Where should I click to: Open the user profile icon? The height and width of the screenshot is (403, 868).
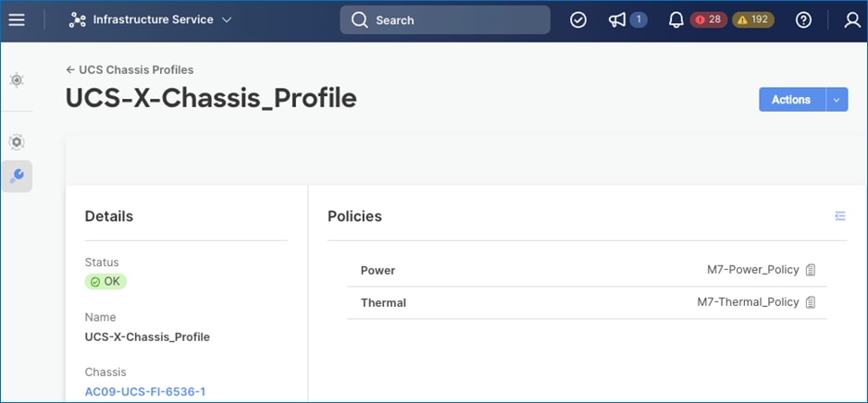[x=852, y=20]
